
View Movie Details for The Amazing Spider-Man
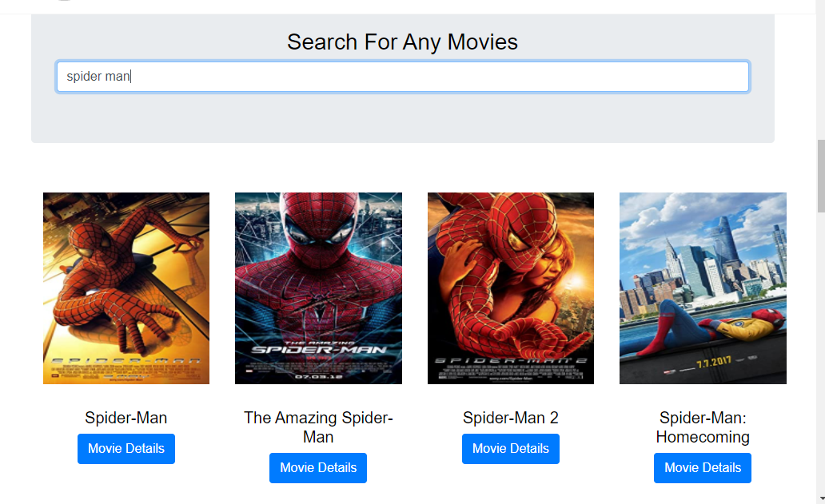click(318, 468)
